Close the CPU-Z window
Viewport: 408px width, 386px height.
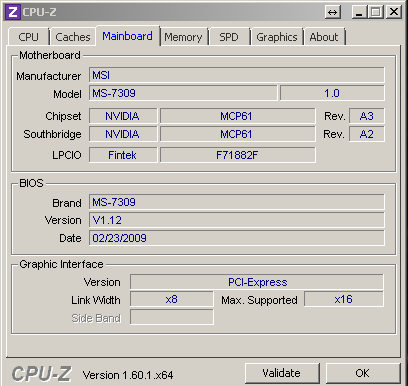pos(394,12)
